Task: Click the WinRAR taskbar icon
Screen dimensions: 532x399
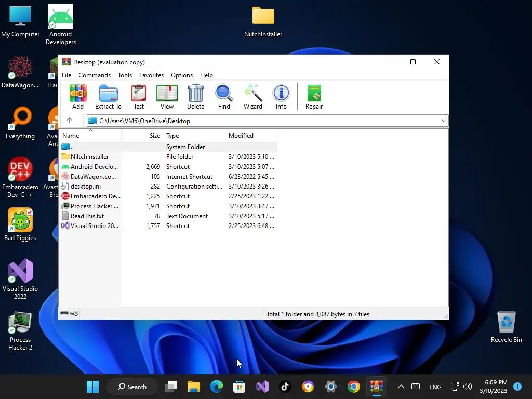Action: point(377,387)
